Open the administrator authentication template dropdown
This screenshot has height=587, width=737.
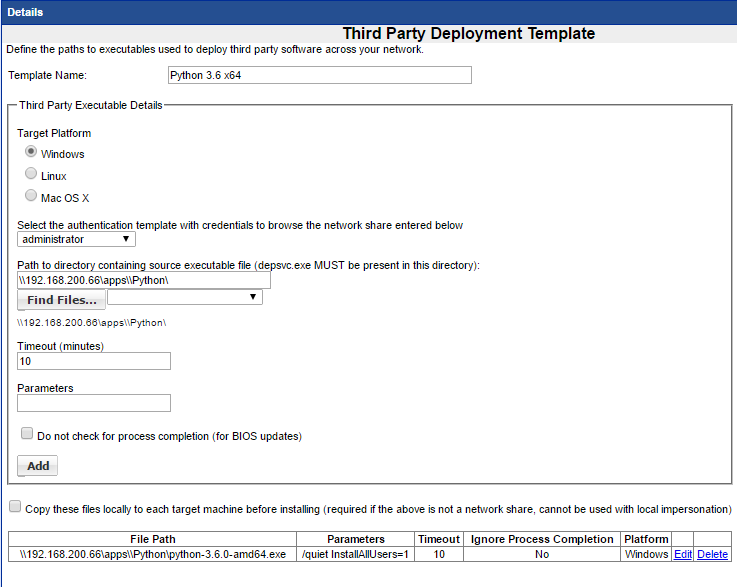point(76,239)
